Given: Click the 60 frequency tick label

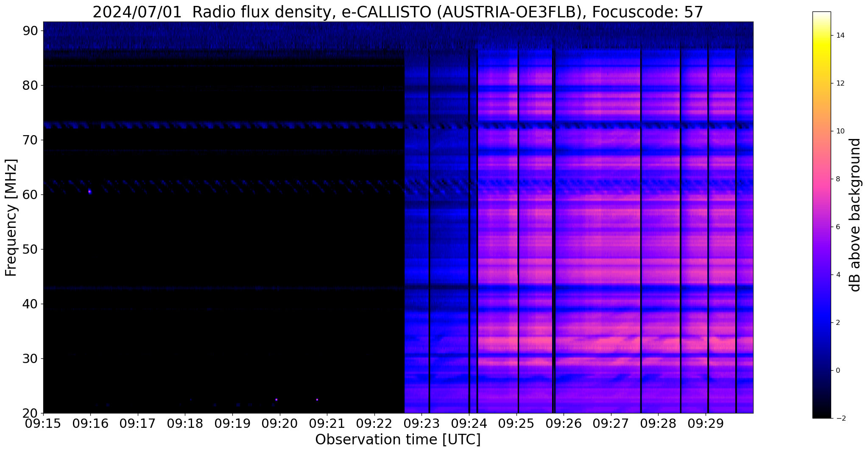Looking at the screenshot, I should 30,194.
